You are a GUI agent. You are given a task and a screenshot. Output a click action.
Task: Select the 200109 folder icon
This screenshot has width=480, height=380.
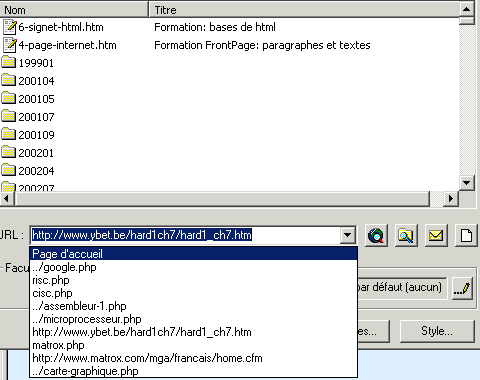coord(9,134)
